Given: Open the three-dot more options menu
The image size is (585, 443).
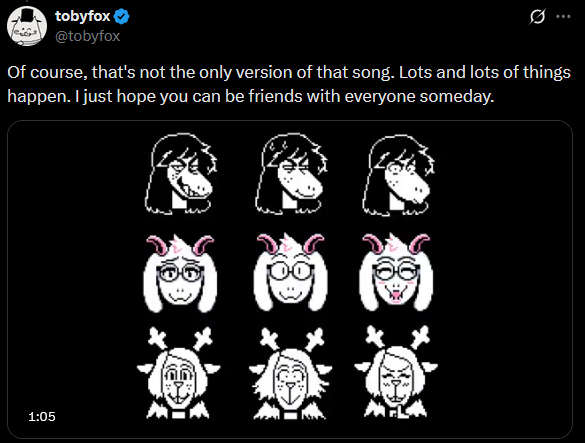Looking at the screenshot, I should pos(563,16).
